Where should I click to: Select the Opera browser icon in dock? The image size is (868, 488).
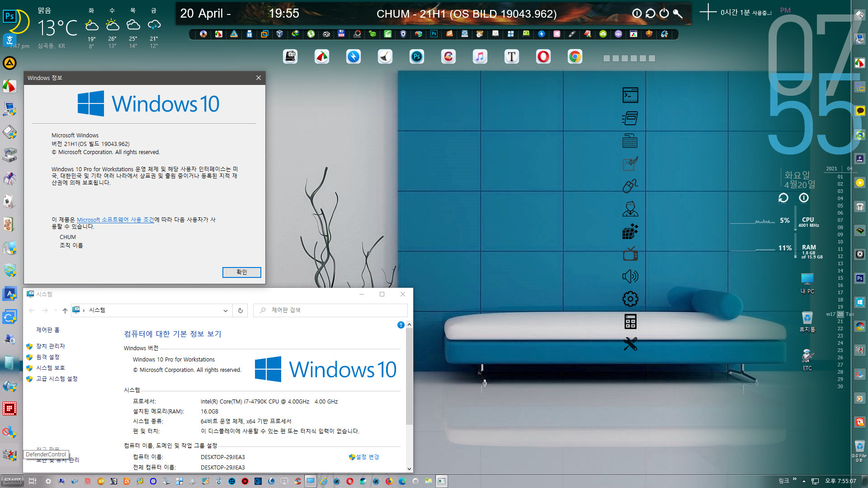pos(543,56)
